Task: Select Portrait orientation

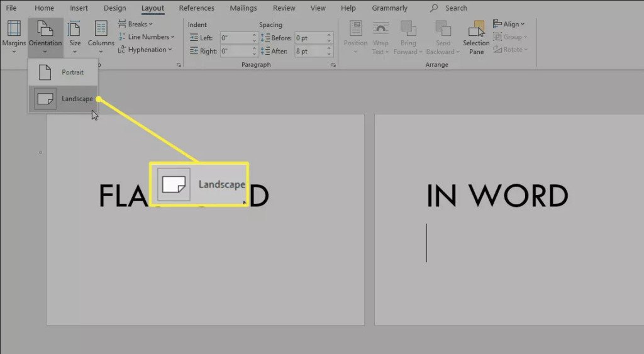Action: pos(64,72)
